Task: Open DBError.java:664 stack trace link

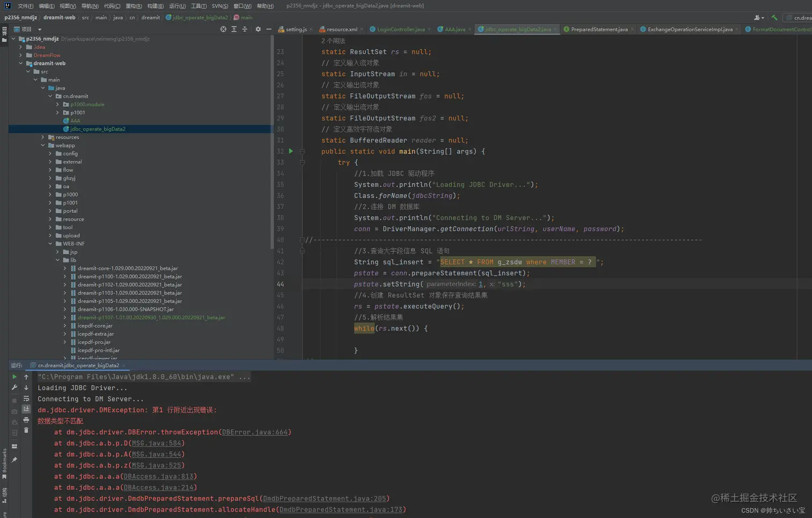Action: pos(255,432)
